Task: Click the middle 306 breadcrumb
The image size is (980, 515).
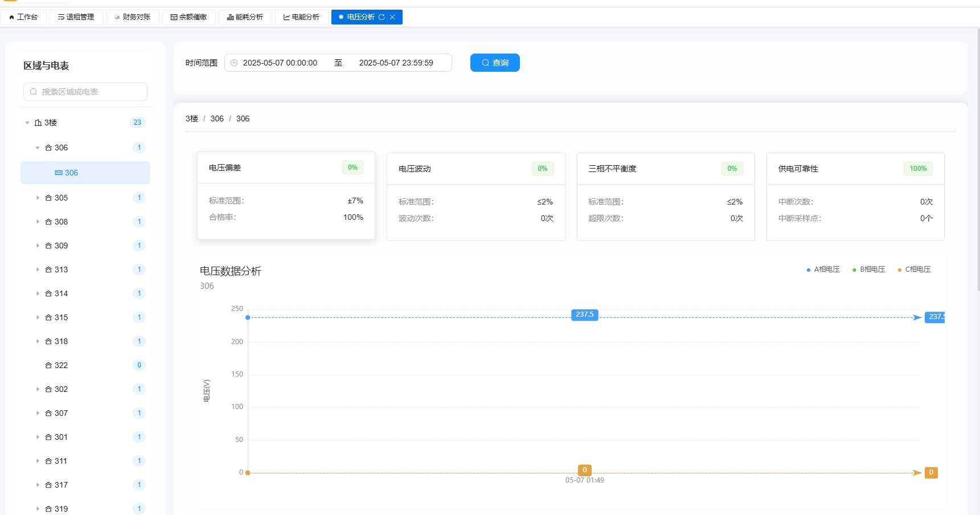Action: (x=217, y=118)
